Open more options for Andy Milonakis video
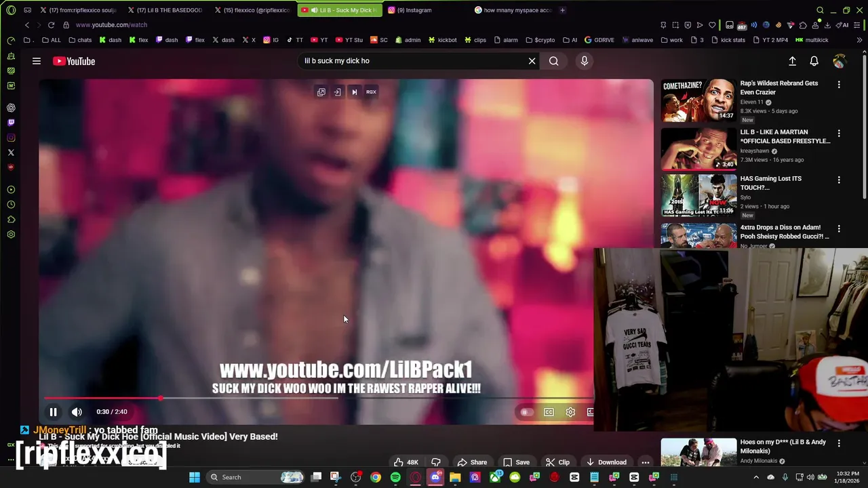Screen dimensions: 868x488 [839, 443]
